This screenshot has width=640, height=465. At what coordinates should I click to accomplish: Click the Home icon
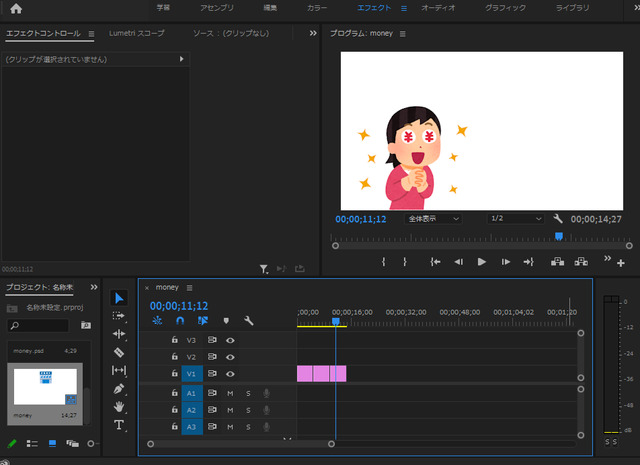pyautogui.click(x=16, y=9)
